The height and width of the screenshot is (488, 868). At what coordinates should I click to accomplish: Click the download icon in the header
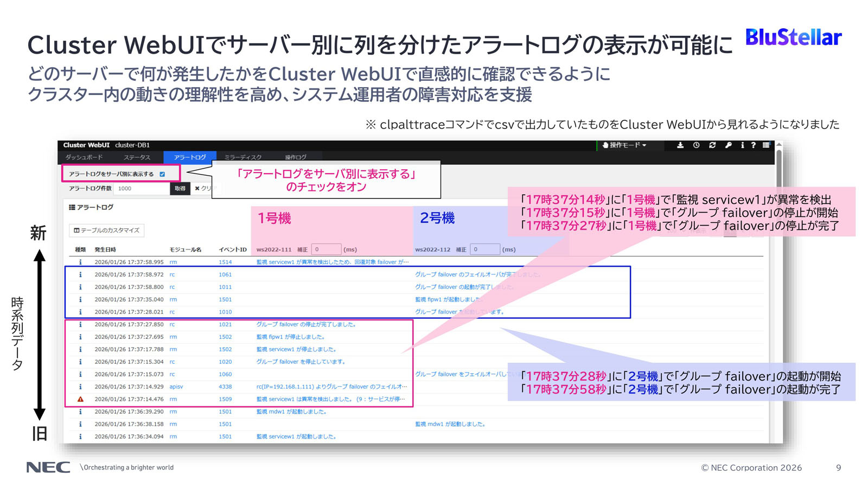point(680,145)
